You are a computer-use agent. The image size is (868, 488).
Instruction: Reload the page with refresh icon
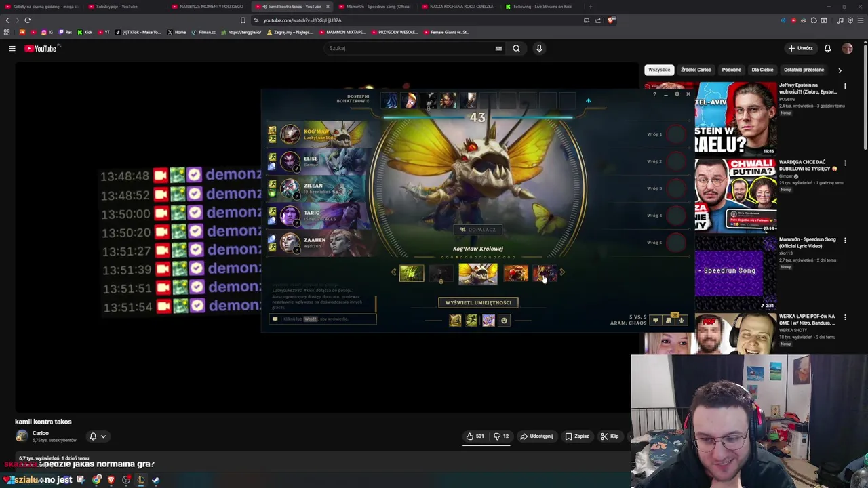(x=28, y=20)
